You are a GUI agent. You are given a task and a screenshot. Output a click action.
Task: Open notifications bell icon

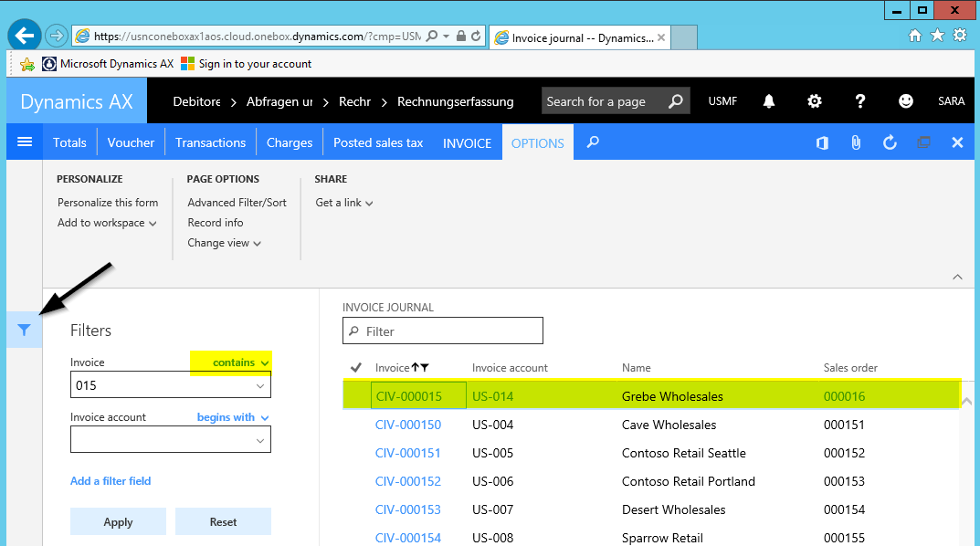click(x=770, y=101)
